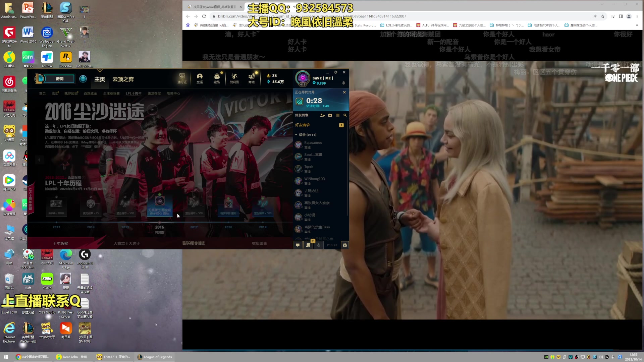This screenshot has height=362, width=644.
Task: Open the 百炼成金 sub-tab
Action: (x=90, y=94)
